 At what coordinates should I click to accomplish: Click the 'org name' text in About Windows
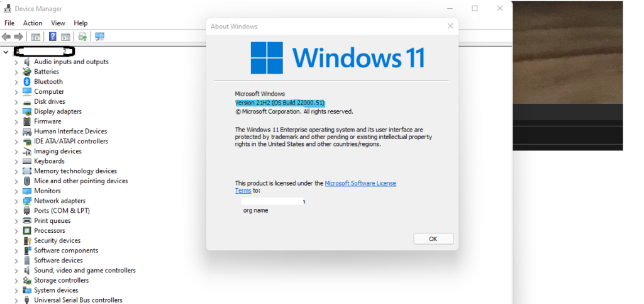click(x=255, y=210)
